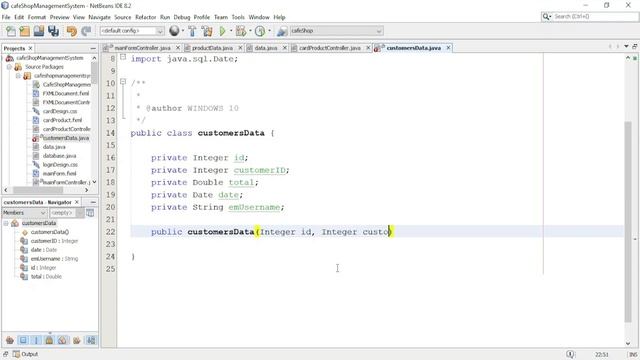Open the File menu
The image size is (640, 360).
(6, 17)
